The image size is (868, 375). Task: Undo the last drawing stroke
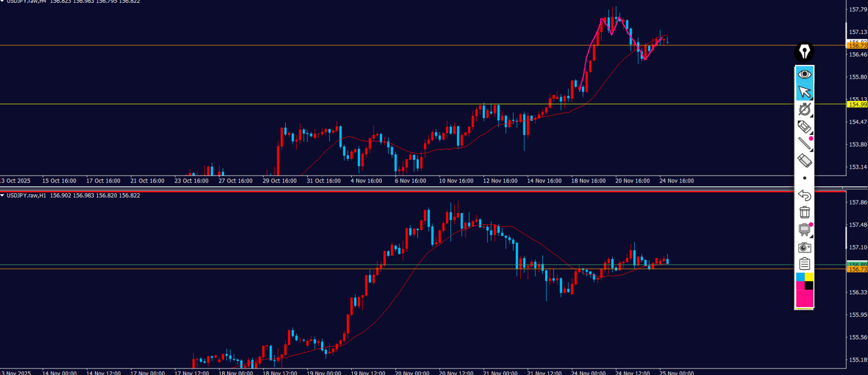804,195
